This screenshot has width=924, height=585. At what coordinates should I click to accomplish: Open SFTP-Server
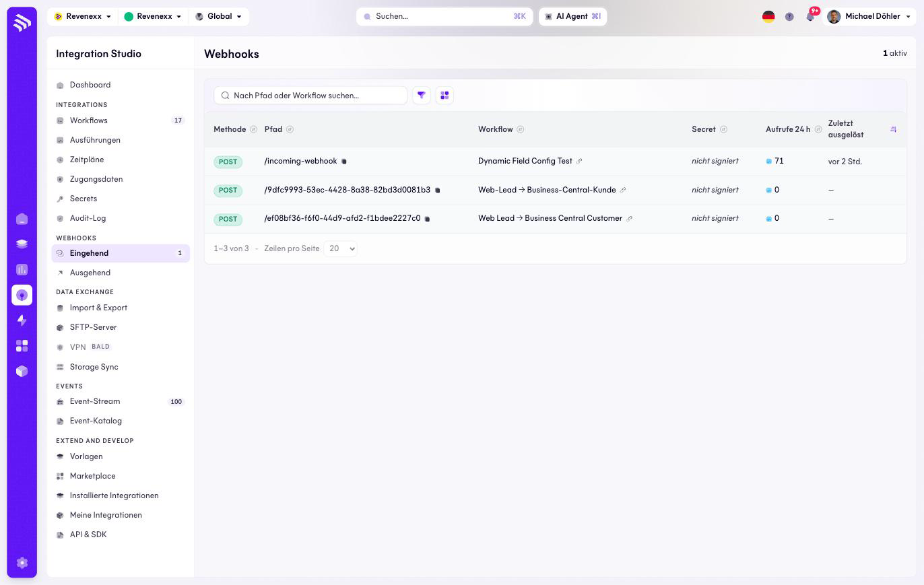(121, 327)
